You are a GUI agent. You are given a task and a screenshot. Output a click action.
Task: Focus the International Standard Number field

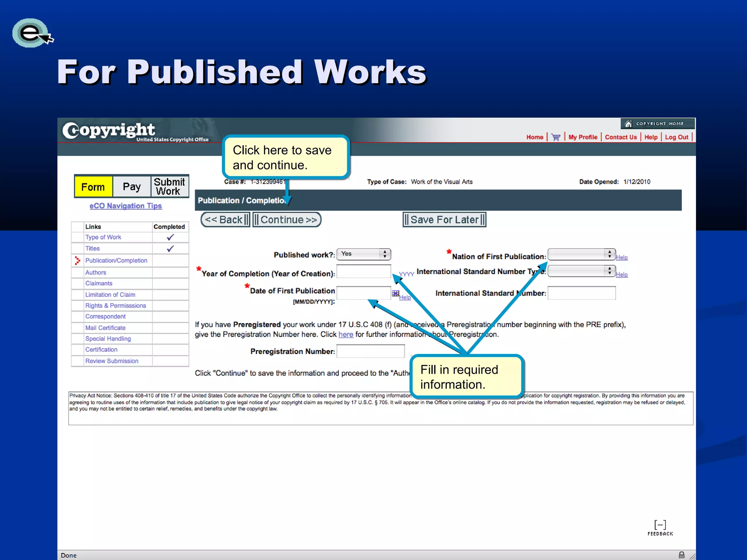[582, 293]
